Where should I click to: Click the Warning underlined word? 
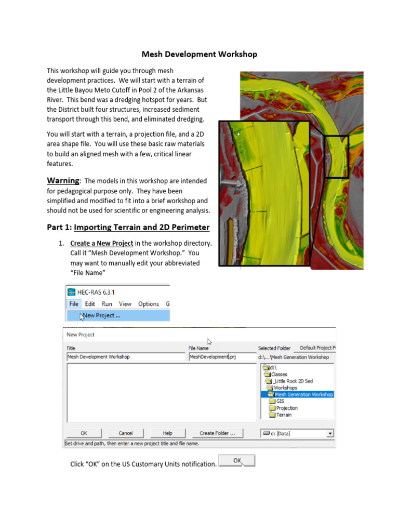coord(63,180)
